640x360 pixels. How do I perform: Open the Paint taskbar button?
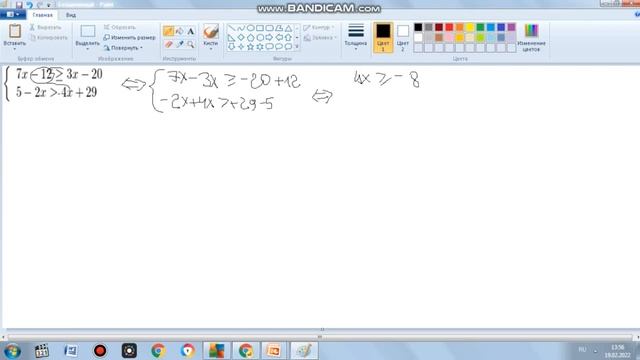(304, 351)
